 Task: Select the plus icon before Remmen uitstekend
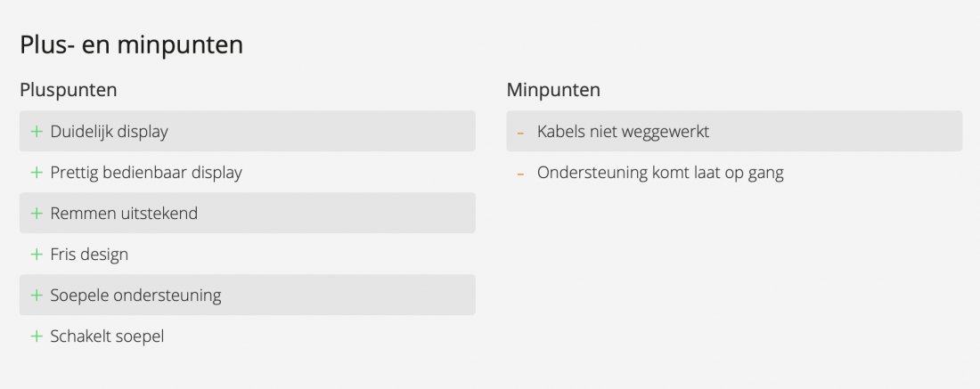(37, 214)
